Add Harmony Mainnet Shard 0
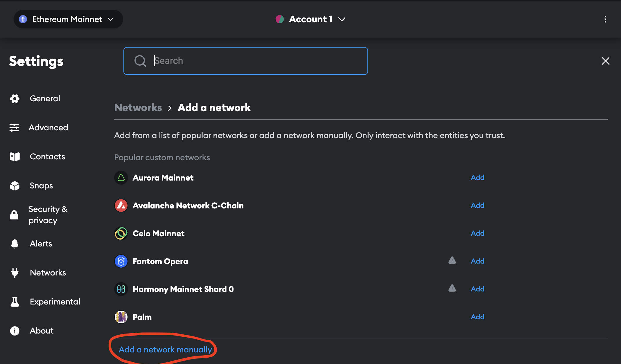This screenshot has height=364, width=621. (478, 289)
